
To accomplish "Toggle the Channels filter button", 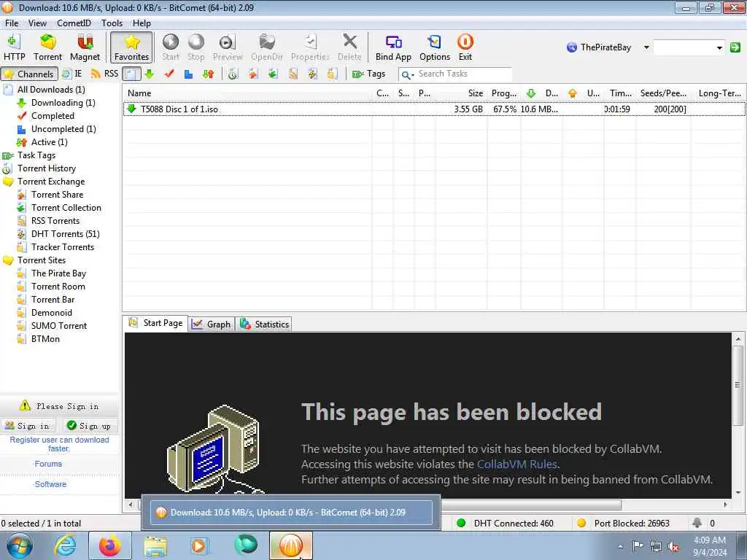I will point(29,74).
